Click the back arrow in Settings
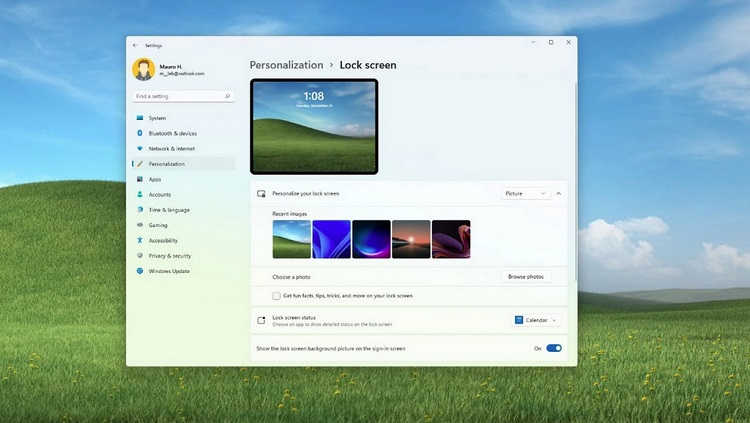750x423 pixels. coord(135,45)
